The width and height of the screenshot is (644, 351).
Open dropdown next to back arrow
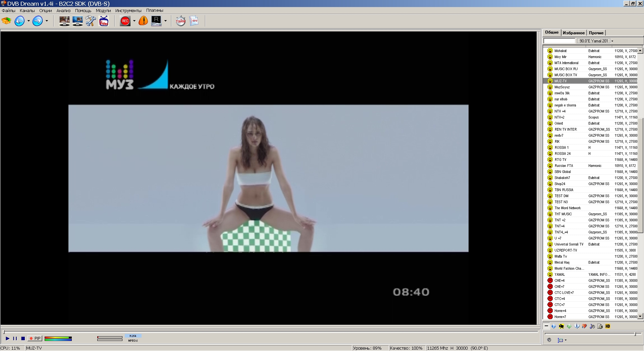tap(29, 21)
